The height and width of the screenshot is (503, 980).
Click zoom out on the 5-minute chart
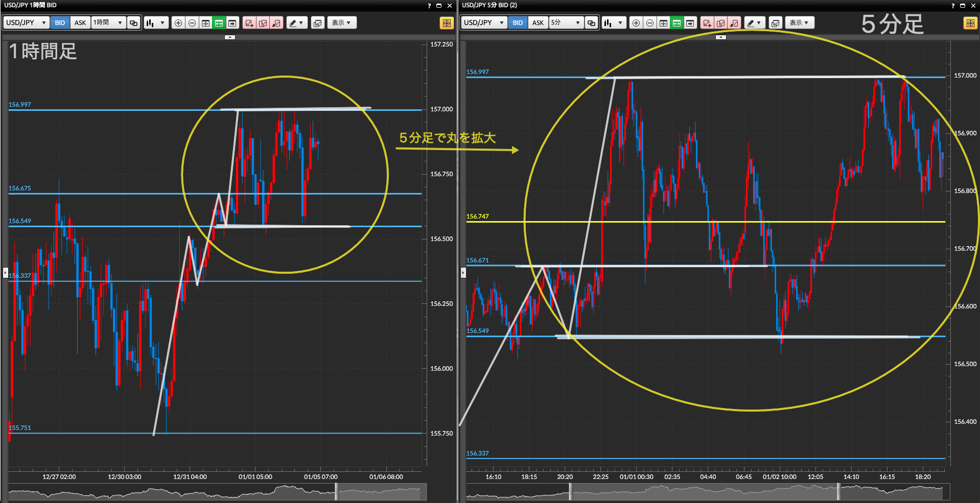point(649,23)
